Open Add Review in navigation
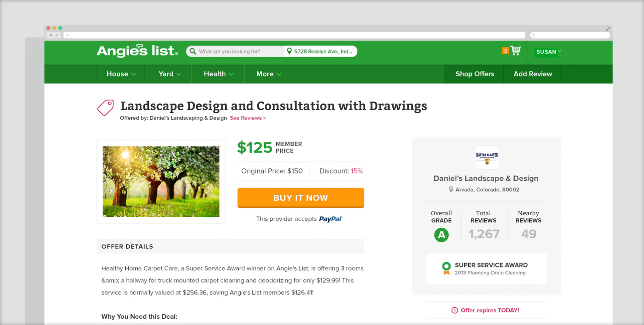The height and width of the screenshot is (325, 644). [533, 74]
